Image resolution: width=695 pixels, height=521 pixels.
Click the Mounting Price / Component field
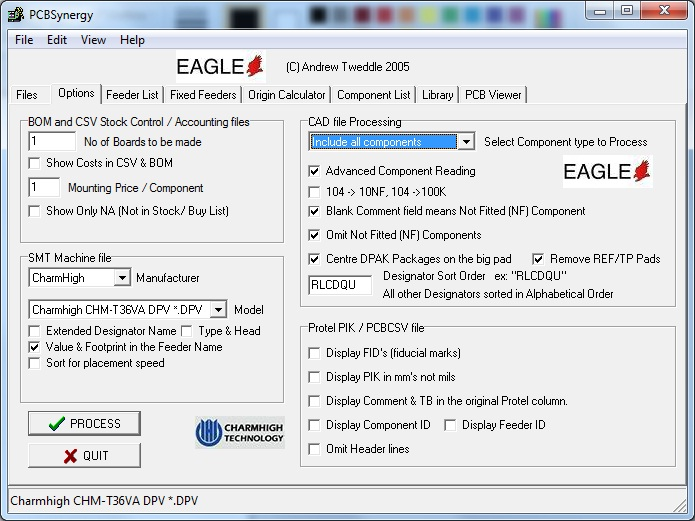44,188
